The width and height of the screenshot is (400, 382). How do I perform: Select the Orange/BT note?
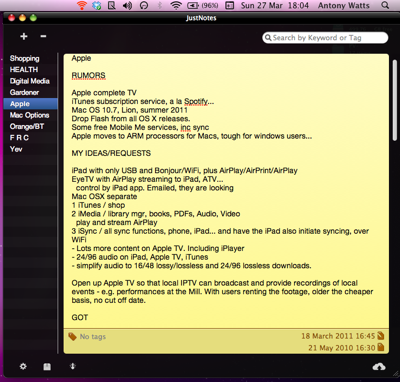point(31,126)
